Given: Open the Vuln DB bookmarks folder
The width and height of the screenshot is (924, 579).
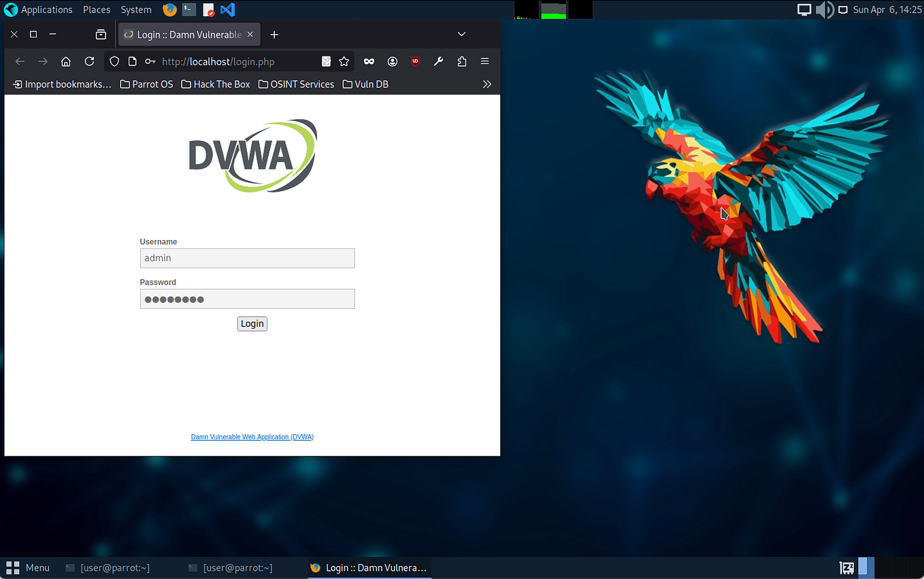Looking at the screenshot, I should [x=365, y=84].
